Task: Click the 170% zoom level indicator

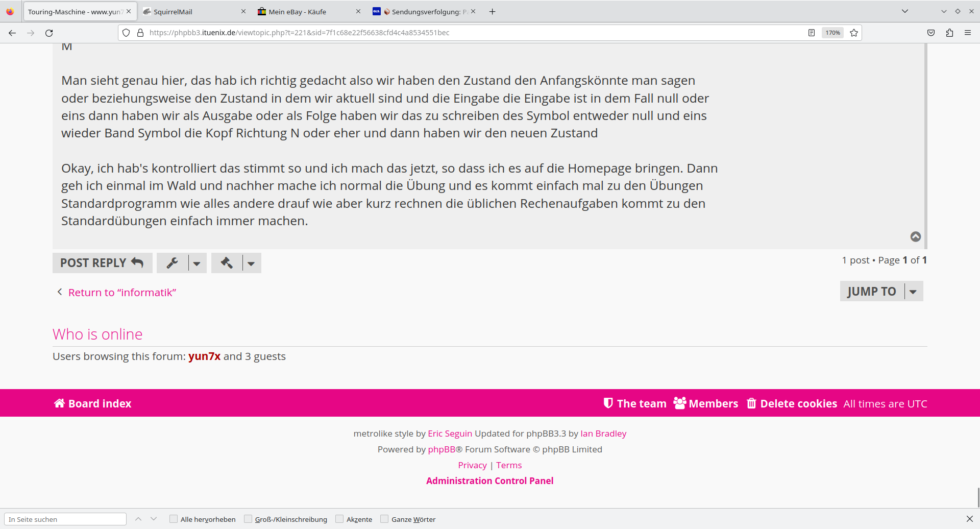Action: coord(833,33)
